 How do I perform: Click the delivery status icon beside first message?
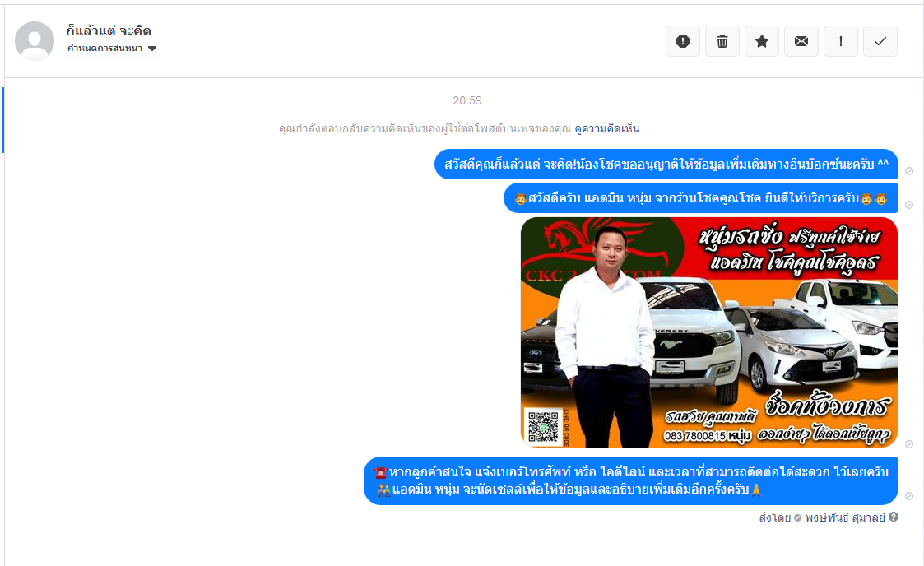pos(909,171)
